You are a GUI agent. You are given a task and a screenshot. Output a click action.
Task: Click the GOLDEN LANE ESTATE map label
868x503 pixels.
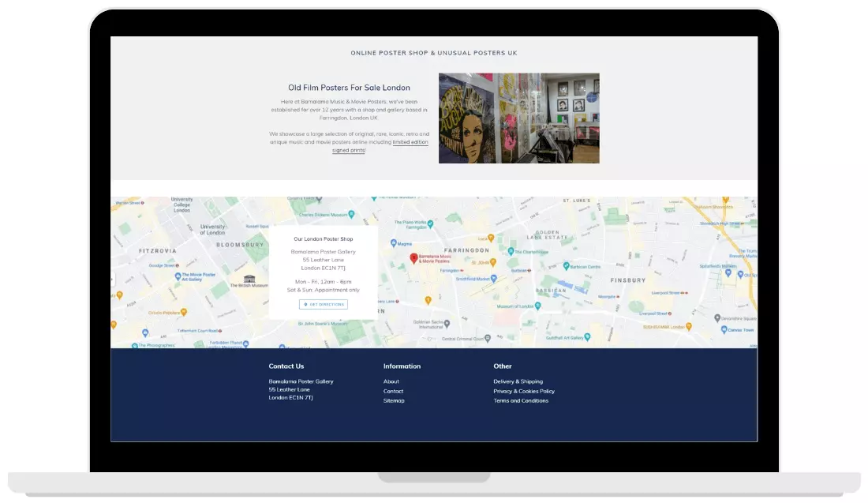pos(547,235)
